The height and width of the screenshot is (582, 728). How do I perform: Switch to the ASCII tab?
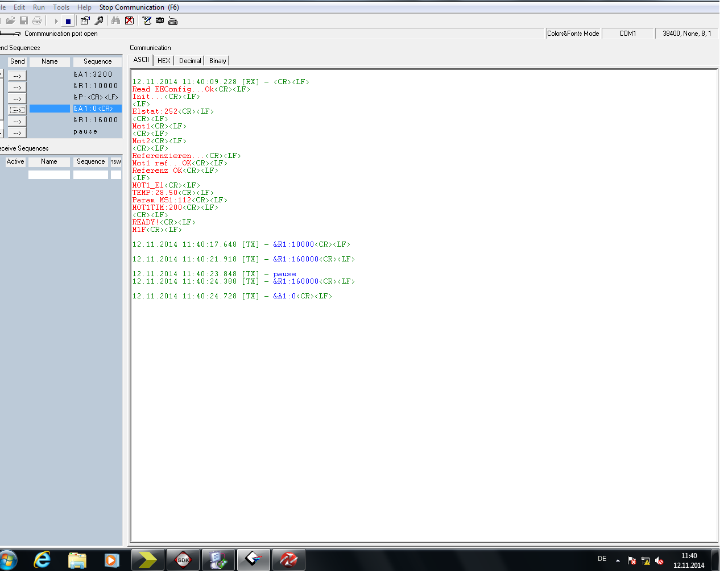tap(141, 60)
